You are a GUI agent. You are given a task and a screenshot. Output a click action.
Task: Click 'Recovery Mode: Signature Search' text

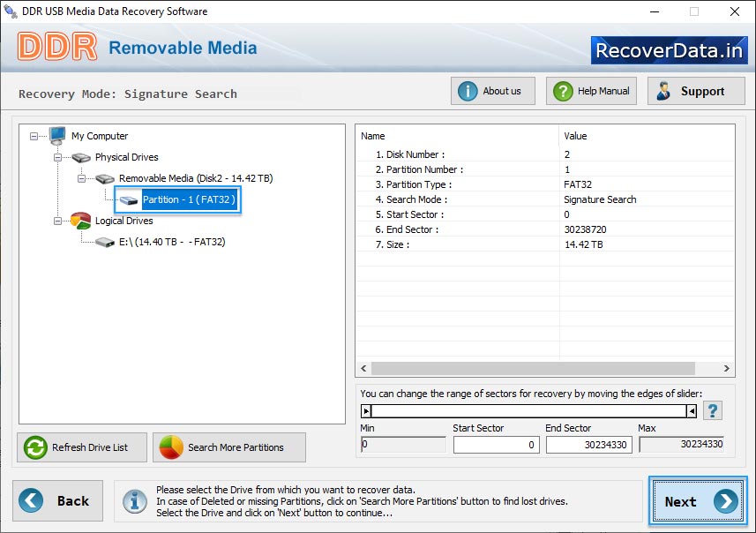128,94
